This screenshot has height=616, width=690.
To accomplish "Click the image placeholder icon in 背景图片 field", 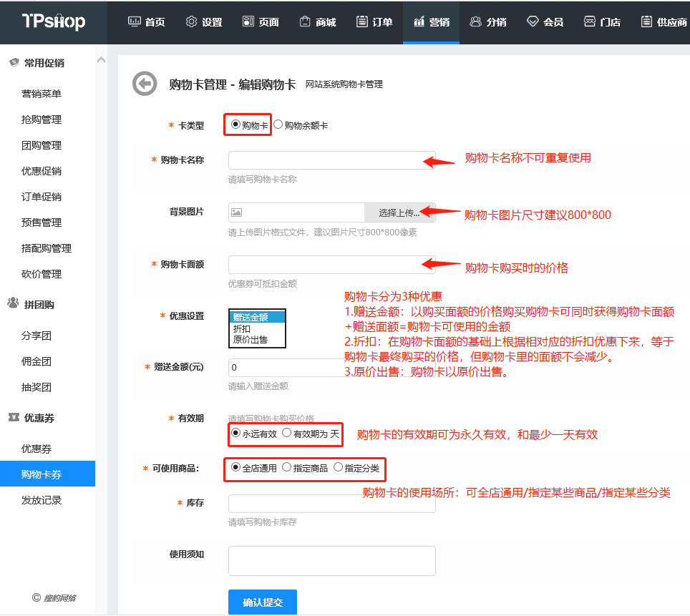I will pyautogui.click(x=236, y=212).
